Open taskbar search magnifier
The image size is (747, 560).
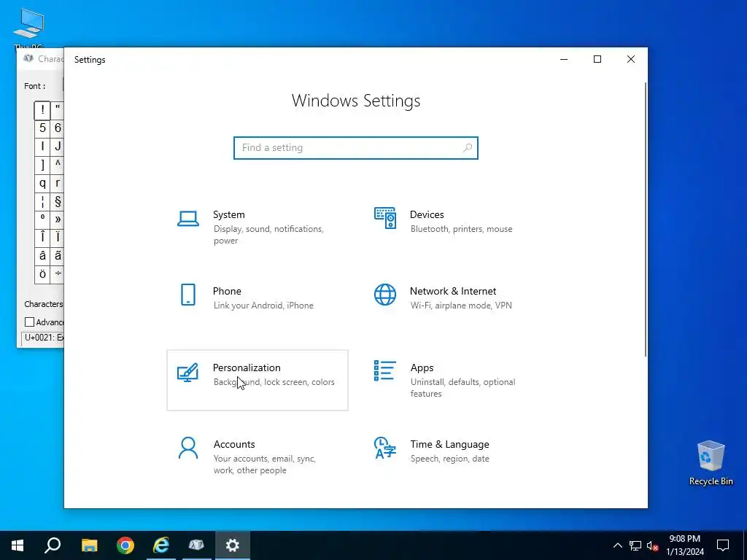(53, 545)
